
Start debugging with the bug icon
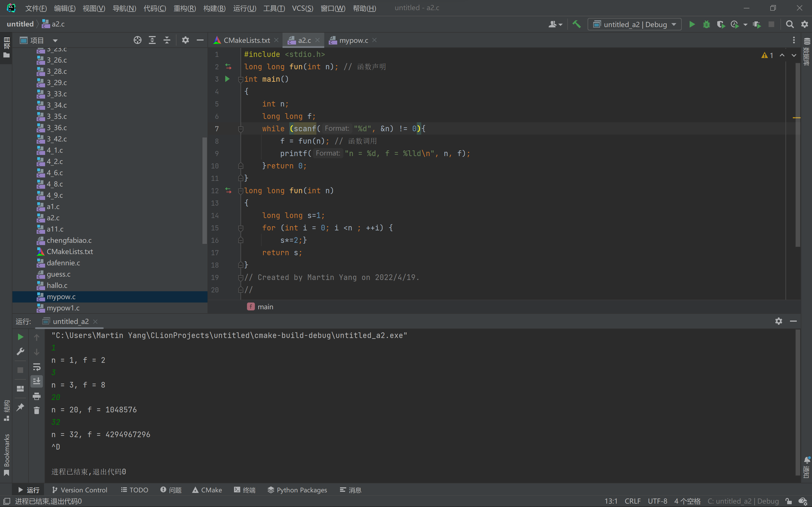[706, 24]
